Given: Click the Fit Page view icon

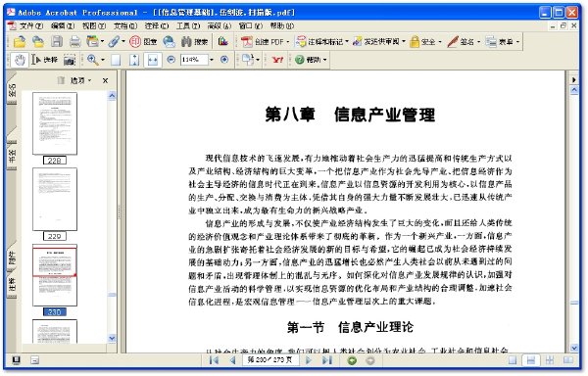Looking at the screenshot, I should click(134, 60).
